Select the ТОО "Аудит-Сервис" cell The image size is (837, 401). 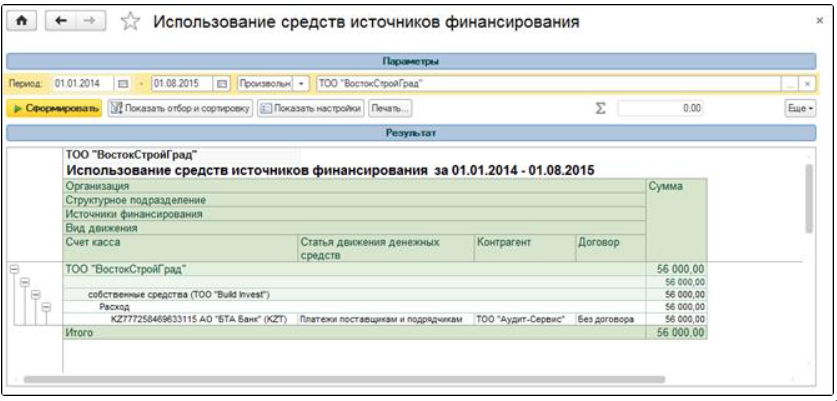(x=525, y=319)
